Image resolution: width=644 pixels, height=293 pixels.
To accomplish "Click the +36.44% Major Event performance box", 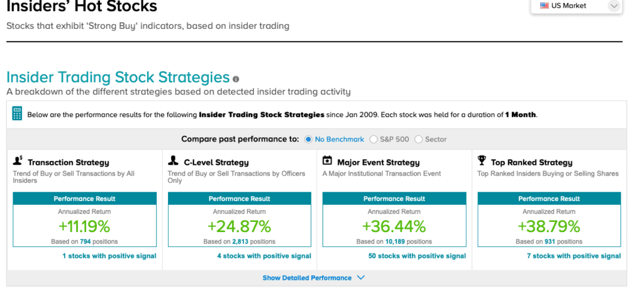I will (x=394, y=219).
